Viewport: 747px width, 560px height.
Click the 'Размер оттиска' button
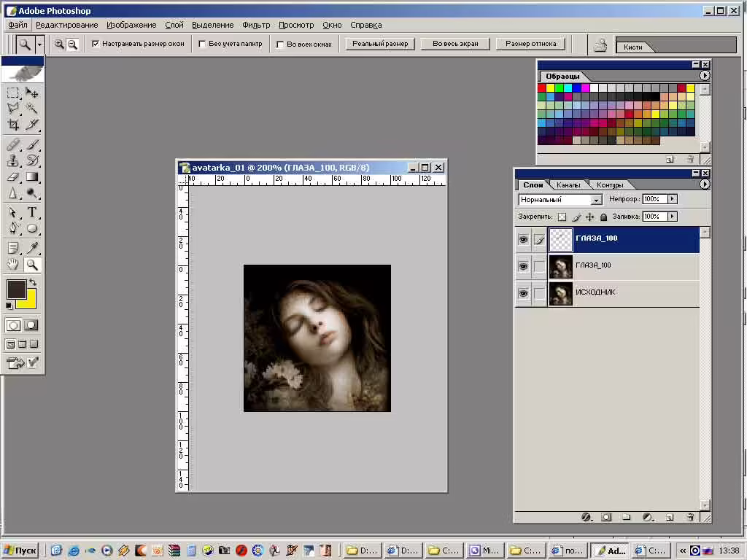point(531,44)
